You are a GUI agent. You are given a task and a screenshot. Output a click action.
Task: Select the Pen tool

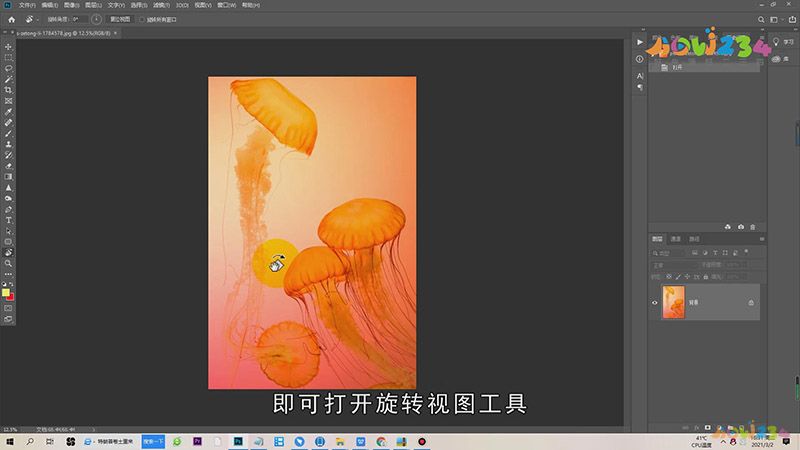coord(8,209)
